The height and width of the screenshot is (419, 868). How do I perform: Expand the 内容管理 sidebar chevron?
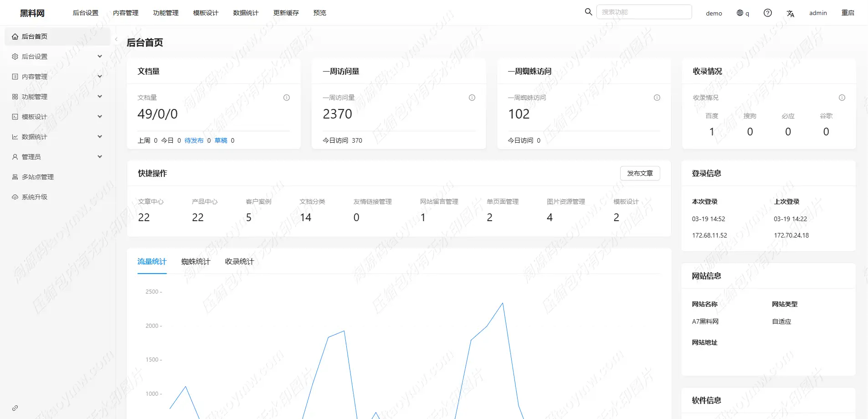point(100,77)
